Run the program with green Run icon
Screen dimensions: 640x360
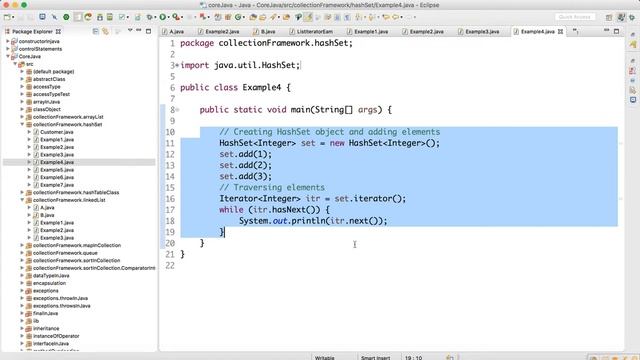(x=163, y=17)
